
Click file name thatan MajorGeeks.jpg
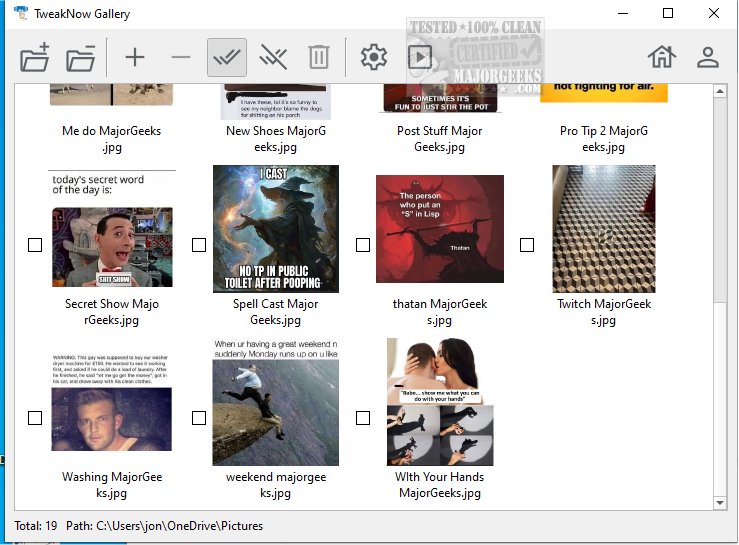click(440, 312)
